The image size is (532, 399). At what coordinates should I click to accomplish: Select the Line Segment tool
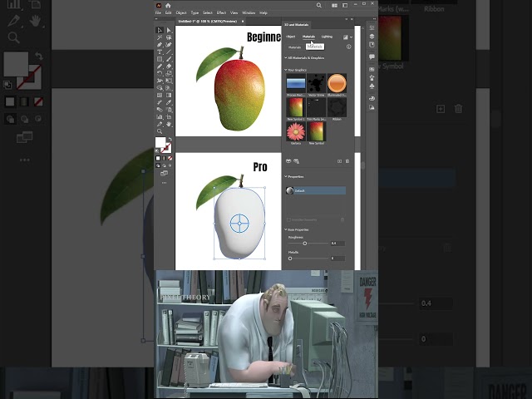pos(169,52)
